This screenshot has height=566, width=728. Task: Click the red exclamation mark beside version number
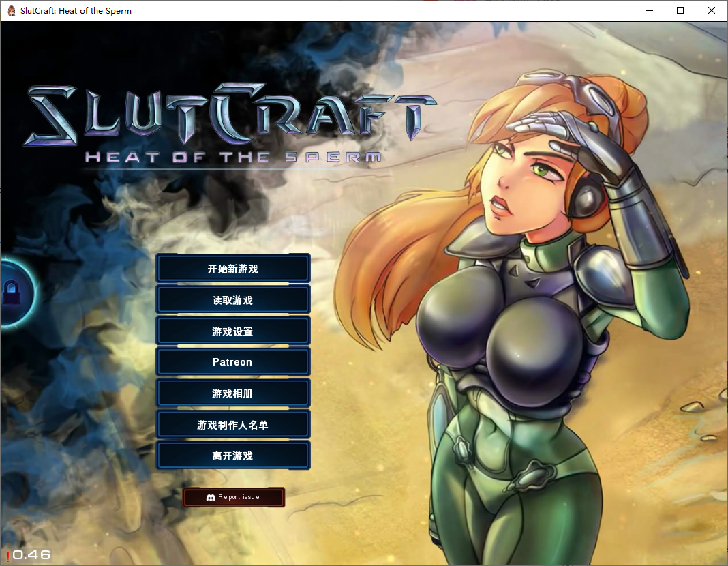pyautogui.click(x=8, y=556)
